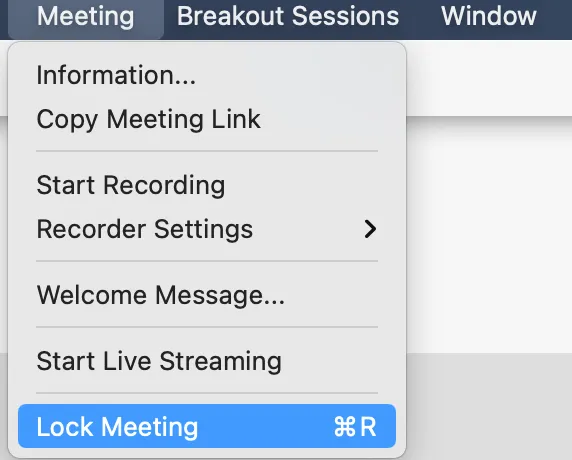572x460 pixels.
Task: Expand the Recorder Settings submenu chevron
Action: (x=370, y=229)
